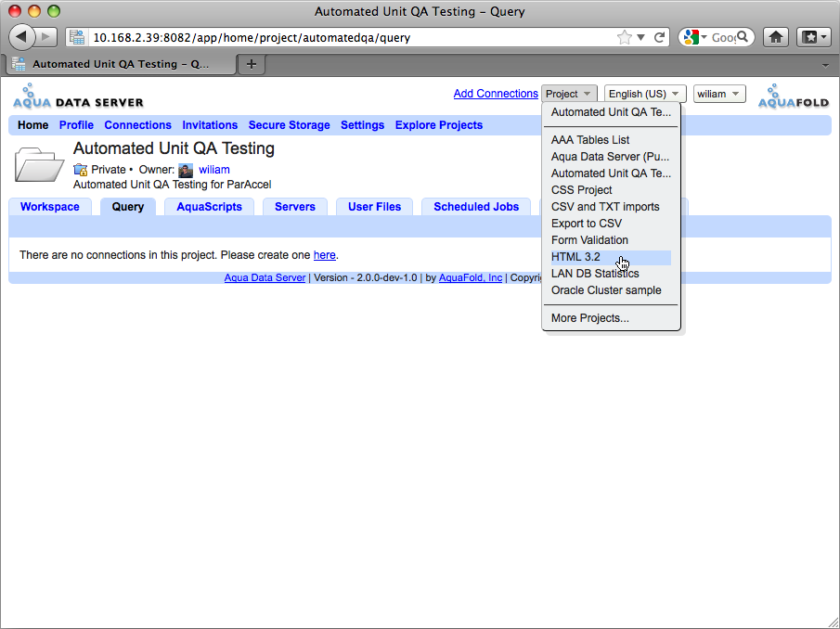Reload the page with refresh icon
The width and height of the screenshot is (840, 629).
click(x=659, y=37)
